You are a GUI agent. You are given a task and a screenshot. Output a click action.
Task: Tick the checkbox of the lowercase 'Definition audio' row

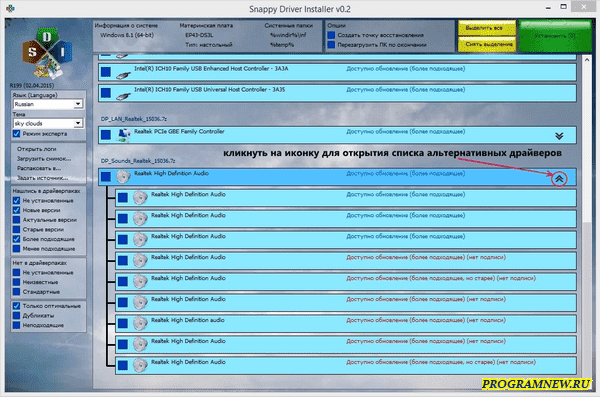click(x=123, y=323)
